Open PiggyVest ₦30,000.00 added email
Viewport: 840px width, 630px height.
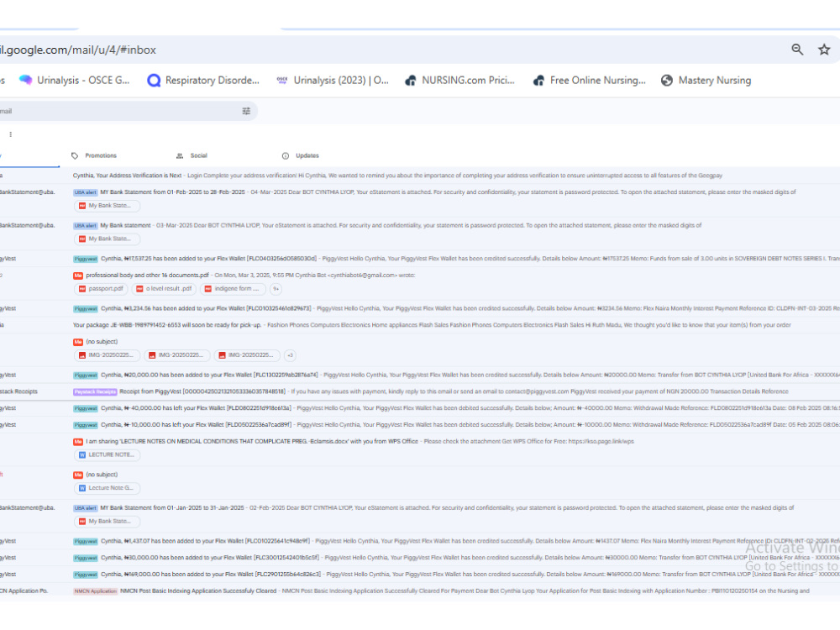coord(420,558)
